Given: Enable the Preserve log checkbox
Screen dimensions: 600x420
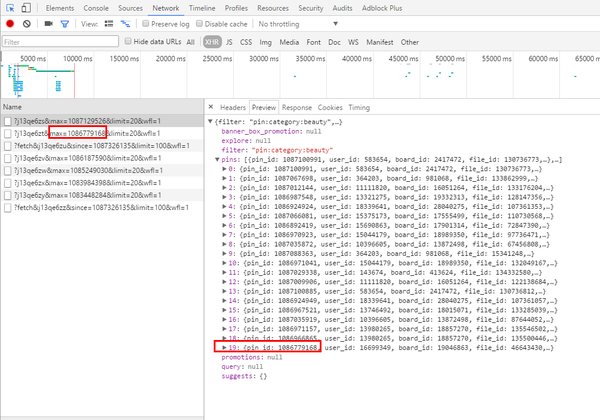Looking at the screenshot, I should coord(145,24).
